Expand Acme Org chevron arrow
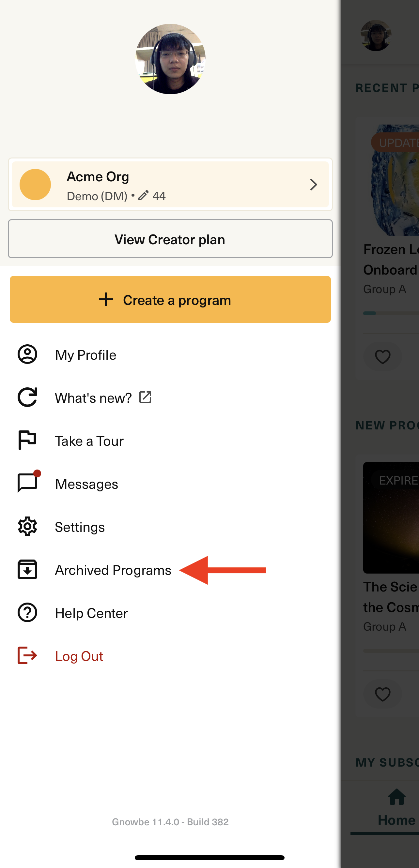 314,185
